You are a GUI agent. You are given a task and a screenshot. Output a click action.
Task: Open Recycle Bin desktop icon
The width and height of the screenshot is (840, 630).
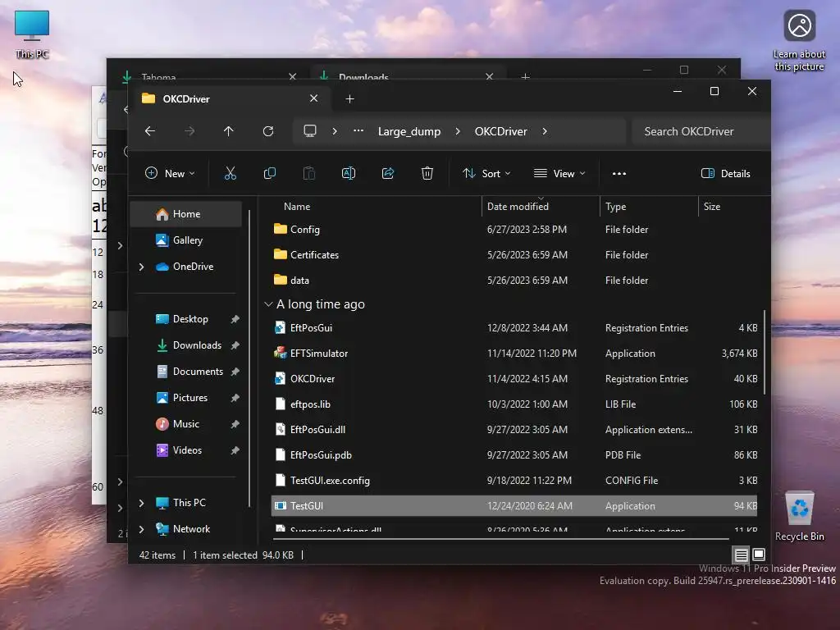(799, 516)
